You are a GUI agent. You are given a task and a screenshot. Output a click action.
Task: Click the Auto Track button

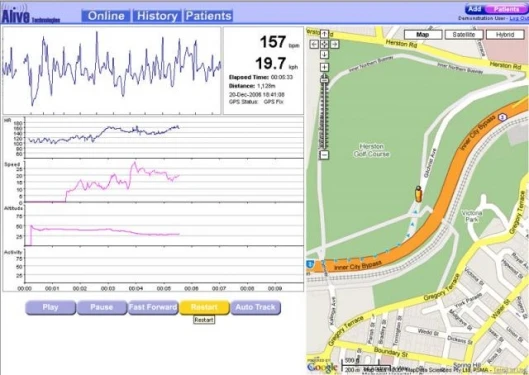click(255, 307)
